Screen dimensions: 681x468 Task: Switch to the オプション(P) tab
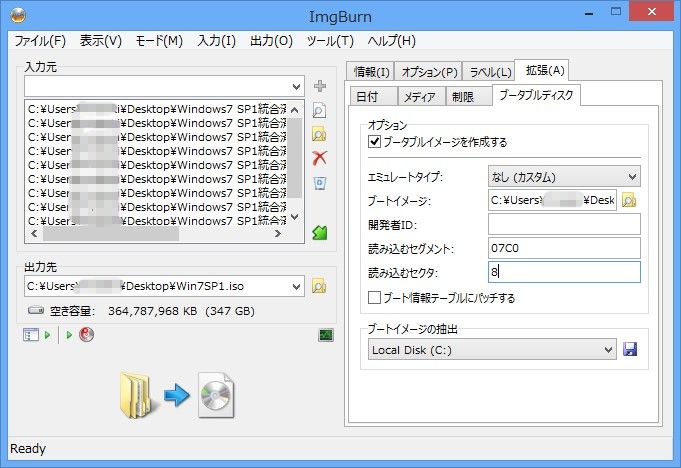point(429,72)
